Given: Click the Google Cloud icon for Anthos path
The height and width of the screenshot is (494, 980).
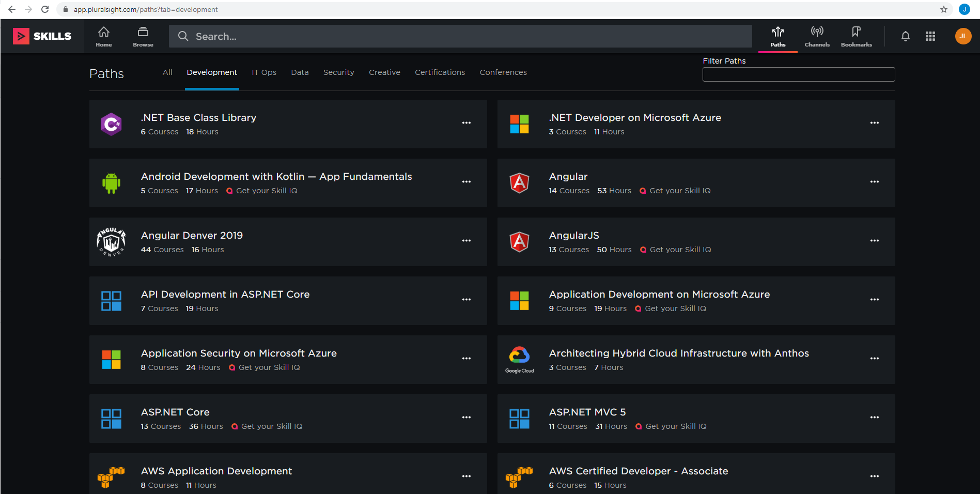Looking at the screenshot, I should click(x=519, y=360).
